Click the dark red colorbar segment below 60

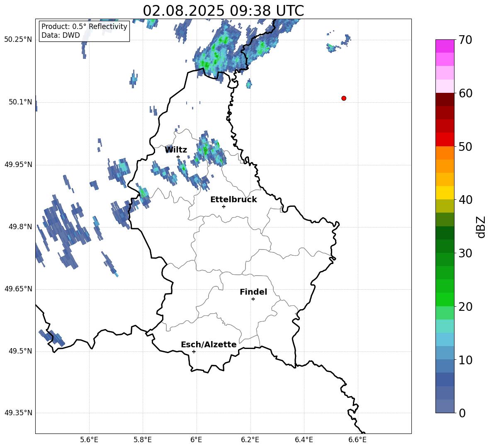click(x=445, y=99)
